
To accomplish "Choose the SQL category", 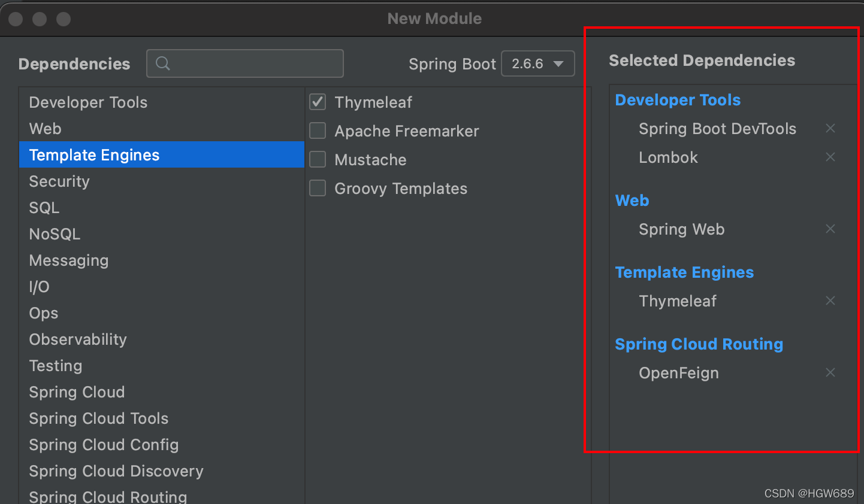I will [x=162, y=208].
